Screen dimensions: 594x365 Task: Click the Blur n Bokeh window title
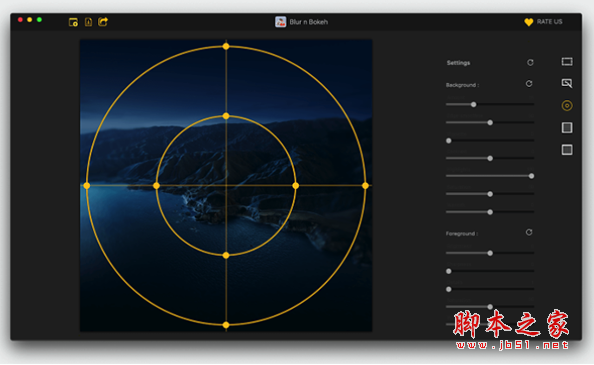[309, 22]
